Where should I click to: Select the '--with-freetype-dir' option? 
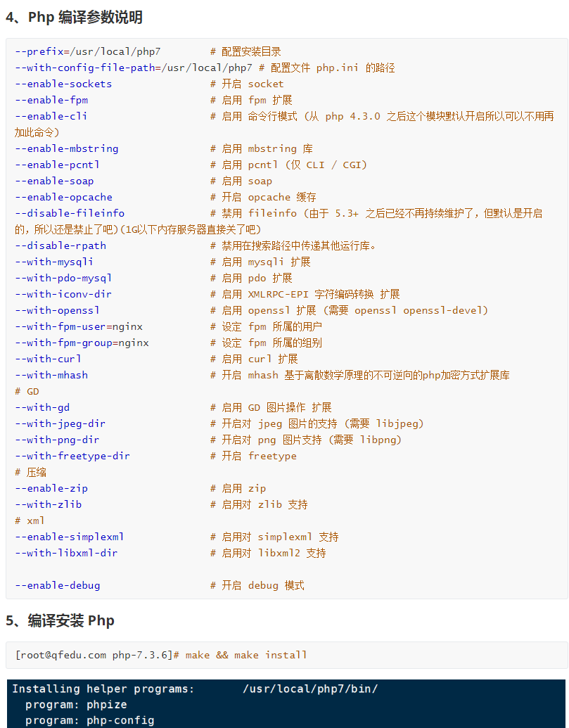(x=73, y=456)
